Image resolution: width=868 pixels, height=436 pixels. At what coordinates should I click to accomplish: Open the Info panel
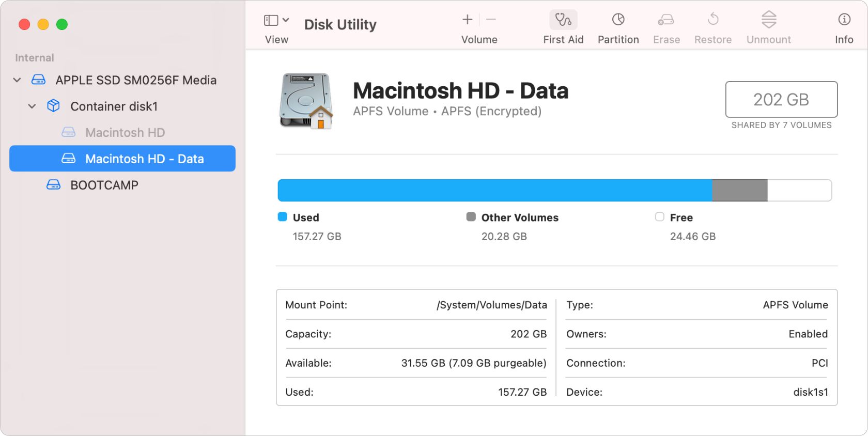click(844, 21)
